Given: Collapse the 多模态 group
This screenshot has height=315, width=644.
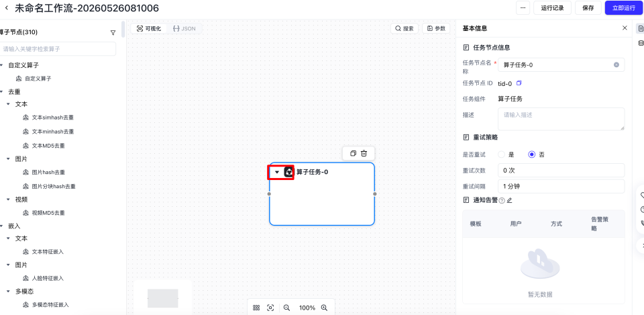Looking at the screenshot, I should [8, 291].
